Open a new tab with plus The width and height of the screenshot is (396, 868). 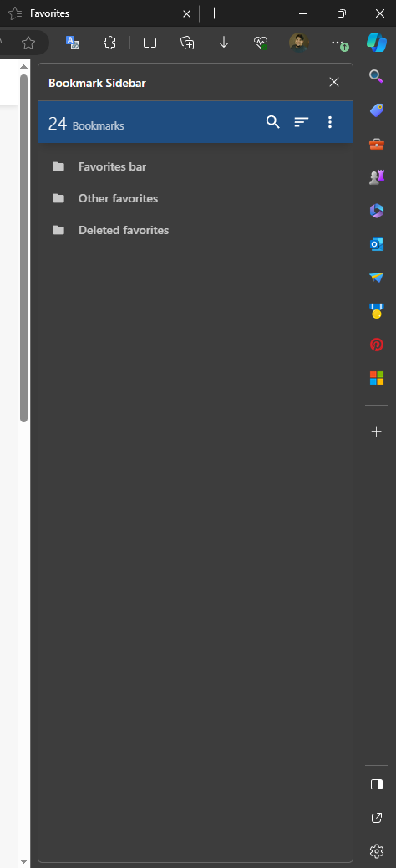click(215, 13)
